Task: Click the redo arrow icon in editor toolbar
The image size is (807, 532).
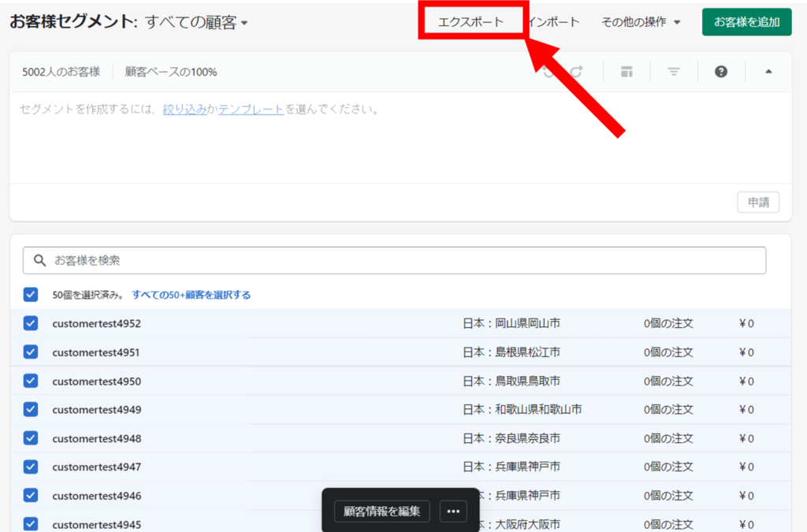Action: click(x=577, y=72)
